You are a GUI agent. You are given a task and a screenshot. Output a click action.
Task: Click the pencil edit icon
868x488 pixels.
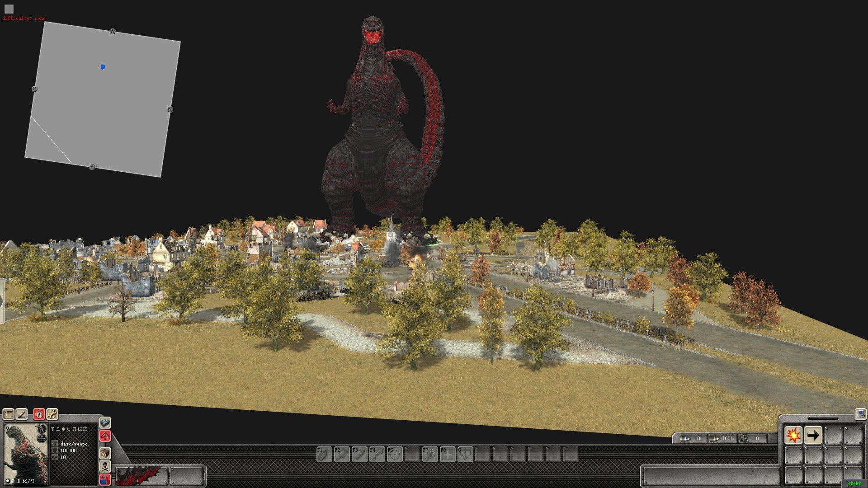21,414
